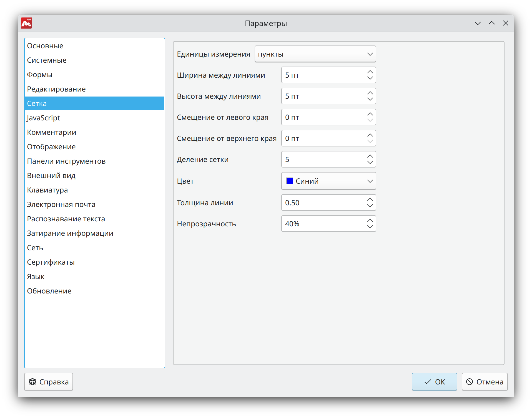Screen dimensions: 532x418
Task: Open Панели инструментов settings
Action: point(94,161)
